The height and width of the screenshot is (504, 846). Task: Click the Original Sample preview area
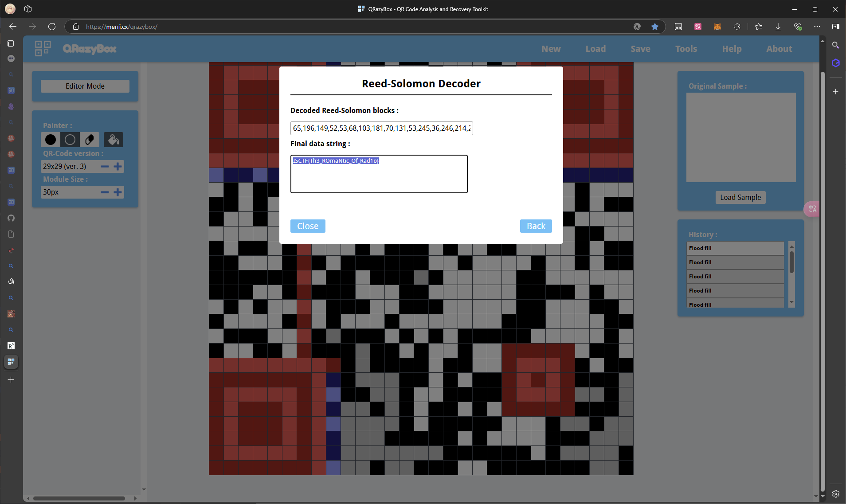(741, 137)
